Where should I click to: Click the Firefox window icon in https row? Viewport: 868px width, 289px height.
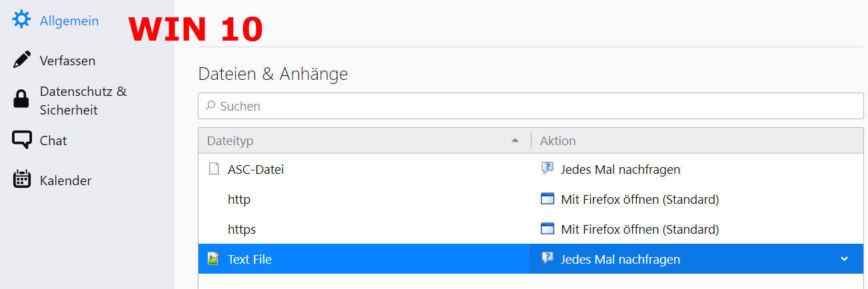[x=548, y=229]
